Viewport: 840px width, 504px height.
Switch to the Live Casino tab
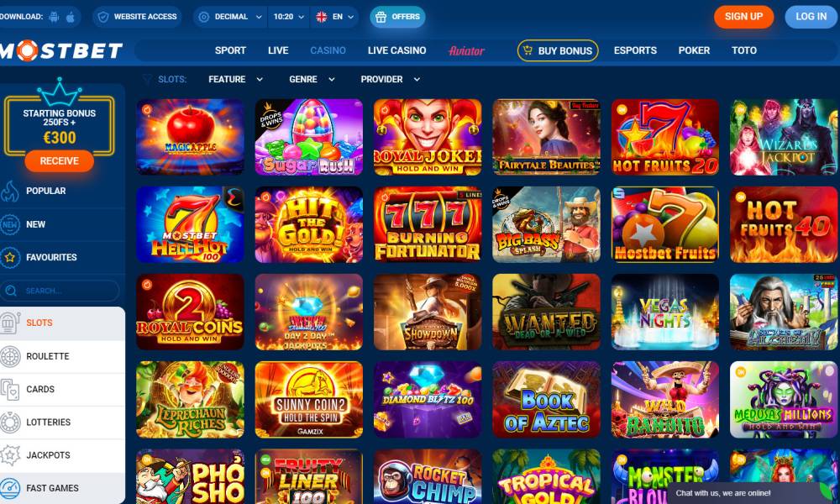pyautogui.click(x=397, y=50)
